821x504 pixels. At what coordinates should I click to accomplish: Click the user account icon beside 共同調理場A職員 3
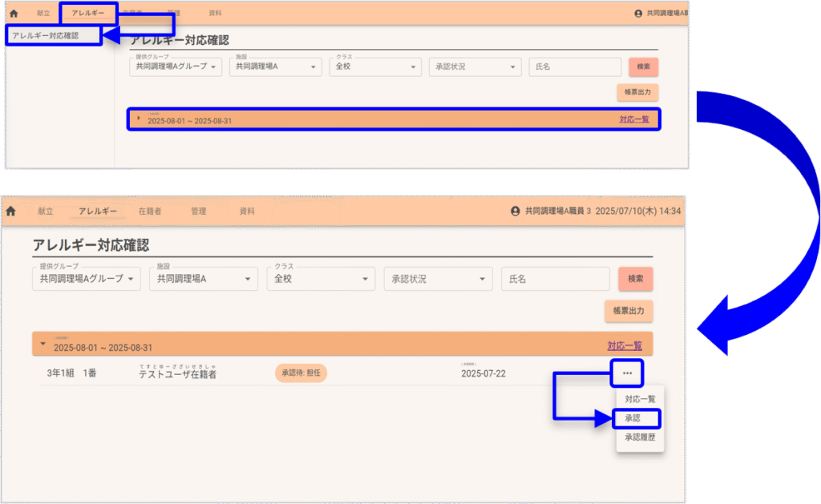tap(516, 212)
